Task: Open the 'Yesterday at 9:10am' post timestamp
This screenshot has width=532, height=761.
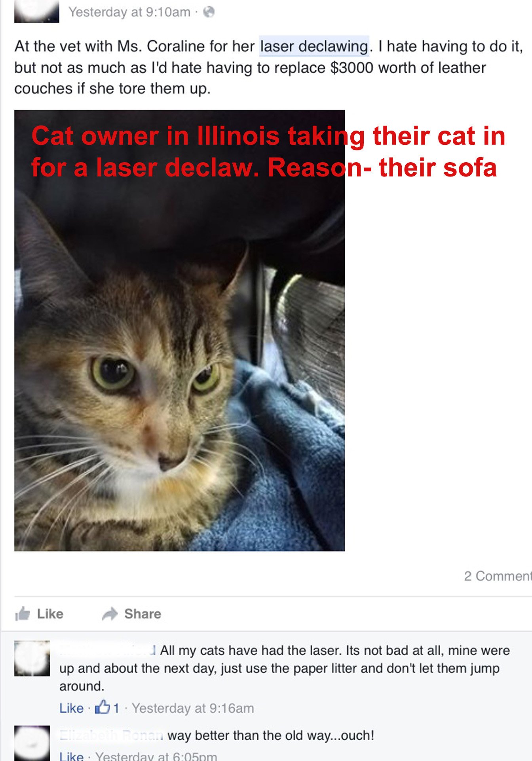Action: coord(129,12)
